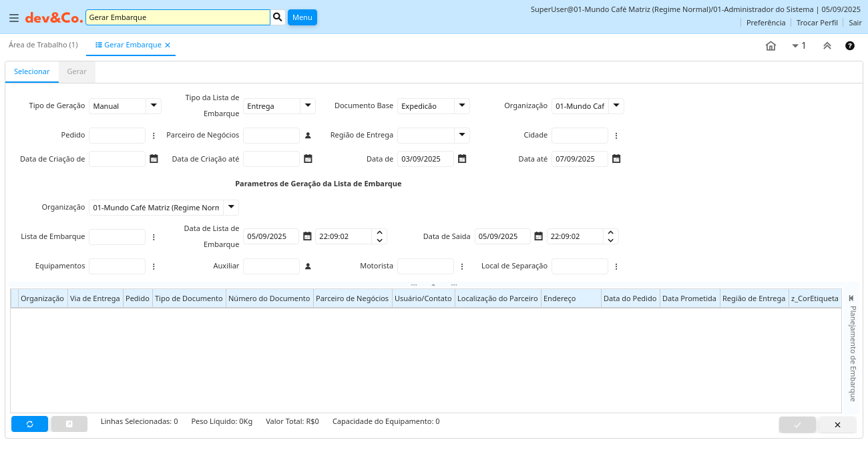Open Parceiro de Negócios lookup icon

308,136
